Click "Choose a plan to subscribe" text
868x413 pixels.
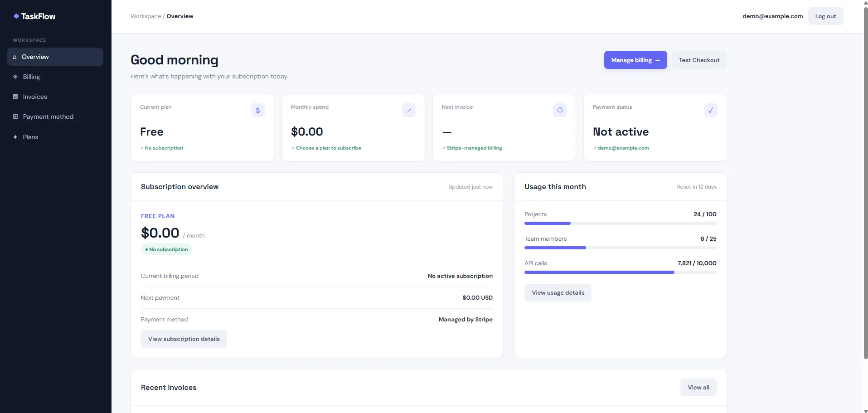coord(329,148)
